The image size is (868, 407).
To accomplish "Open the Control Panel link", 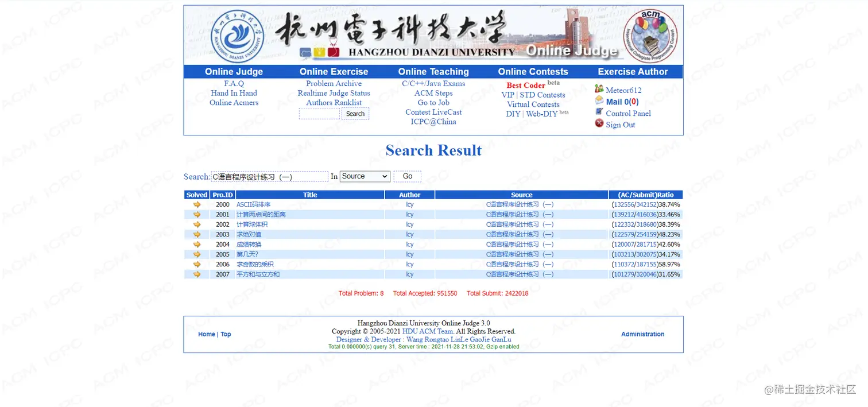I will pyautogui.click(x=628, y=113).
